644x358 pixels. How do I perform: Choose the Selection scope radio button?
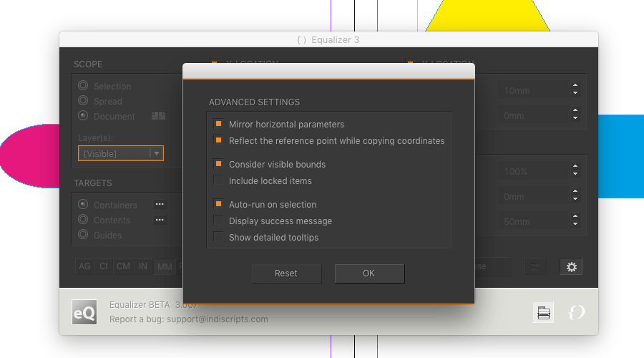point(83,86)
